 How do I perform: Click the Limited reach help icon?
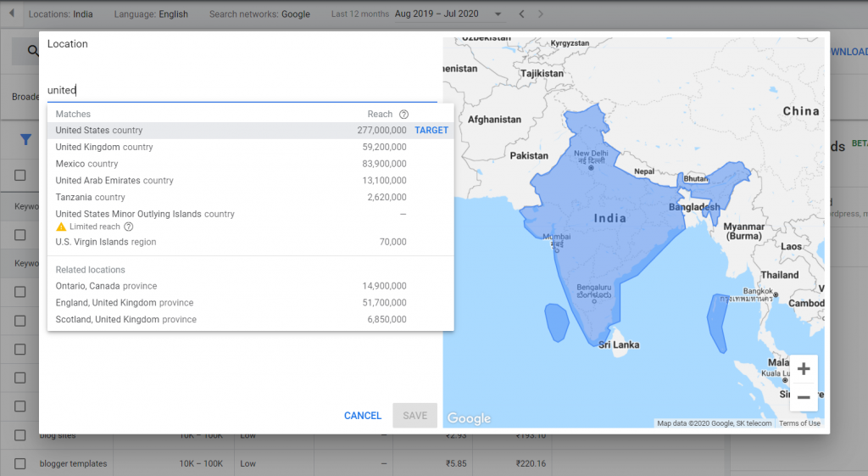click(x=129, y=227)
